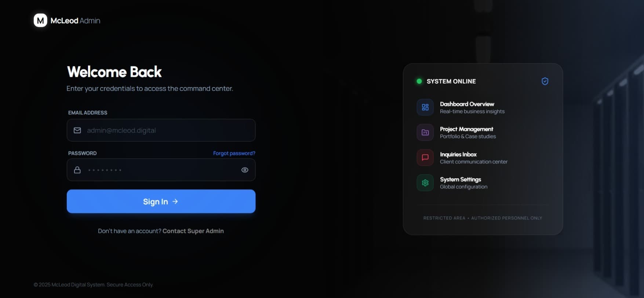The height and width of the screenshot is (298, 644).
Task: Click the McLeod Admin brand text
Action: [x=75, y=21]
